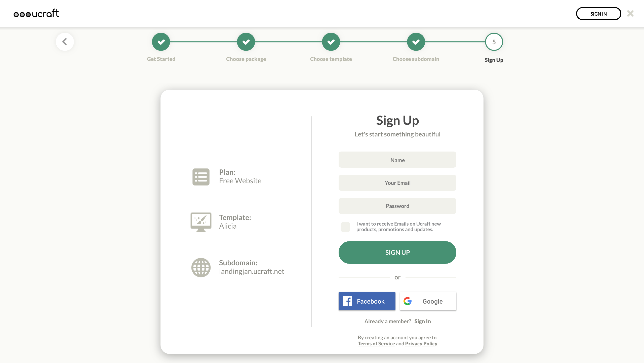This screenshot has width=644, height=363.
Task: Enable the Sign Up step circle
Action: pyautogui.click(x=494, y=42)
